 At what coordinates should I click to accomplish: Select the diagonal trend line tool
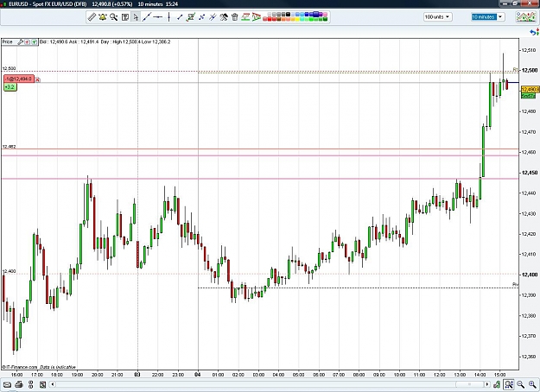point(147,17)
